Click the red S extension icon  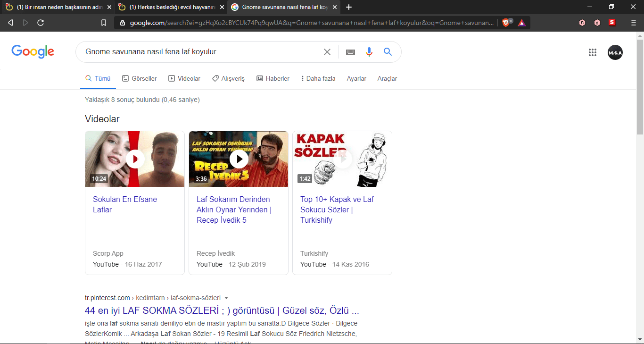pyautogui.click(x=612, y=22)
